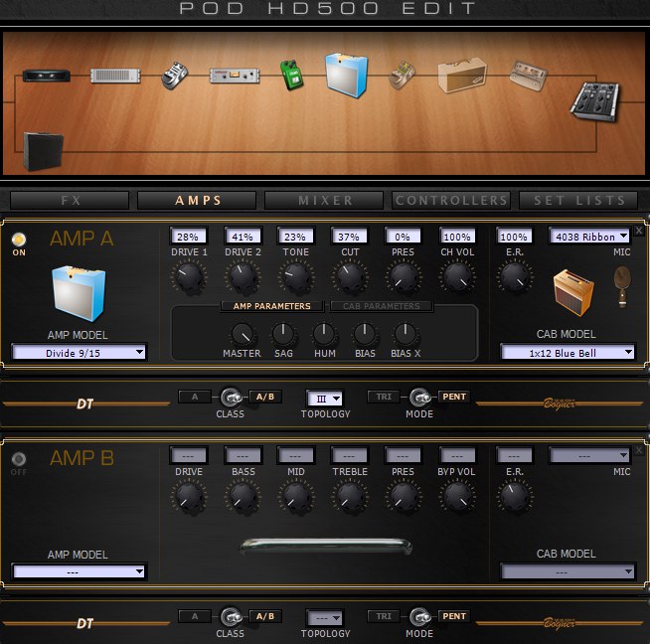The height and width of the screenshot is (644, 650).
Task: Click the rack unit after the input
Action: (x=115, y=76)
